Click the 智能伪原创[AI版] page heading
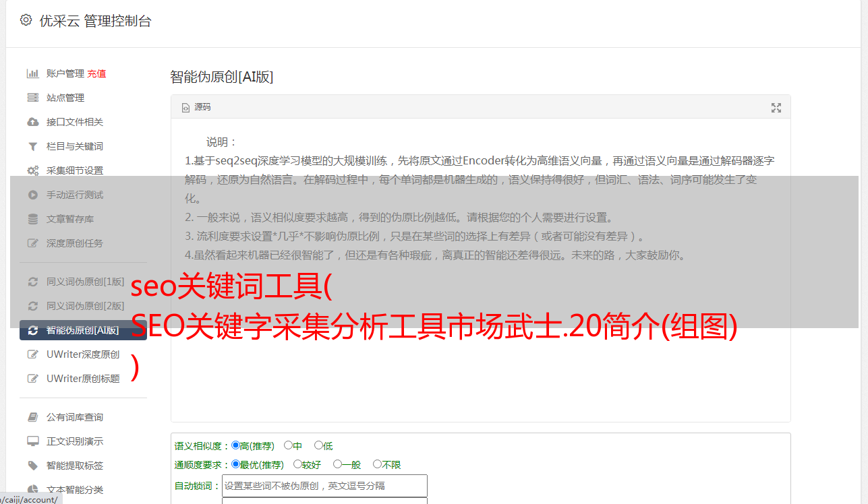 coord(222,77)
